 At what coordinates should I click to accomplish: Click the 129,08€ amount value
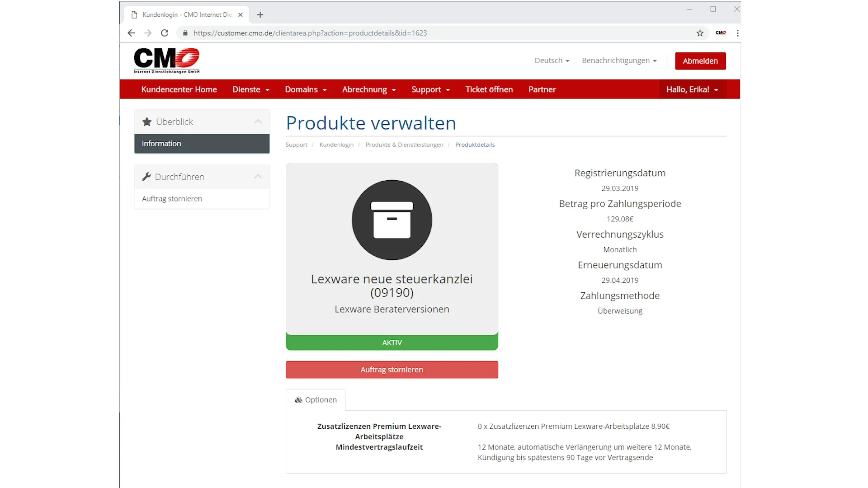click(620, 219)
